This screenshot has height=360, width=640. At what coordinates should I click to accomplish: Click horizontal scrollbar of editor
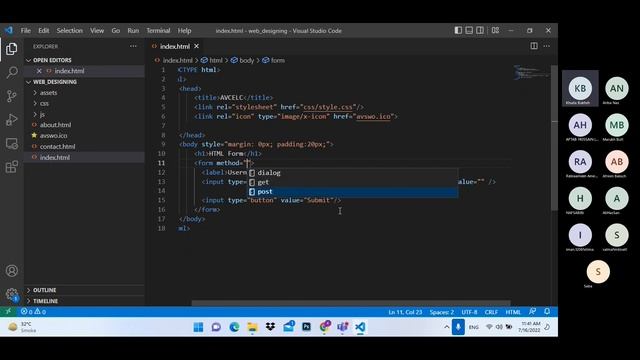coord(351,303)
